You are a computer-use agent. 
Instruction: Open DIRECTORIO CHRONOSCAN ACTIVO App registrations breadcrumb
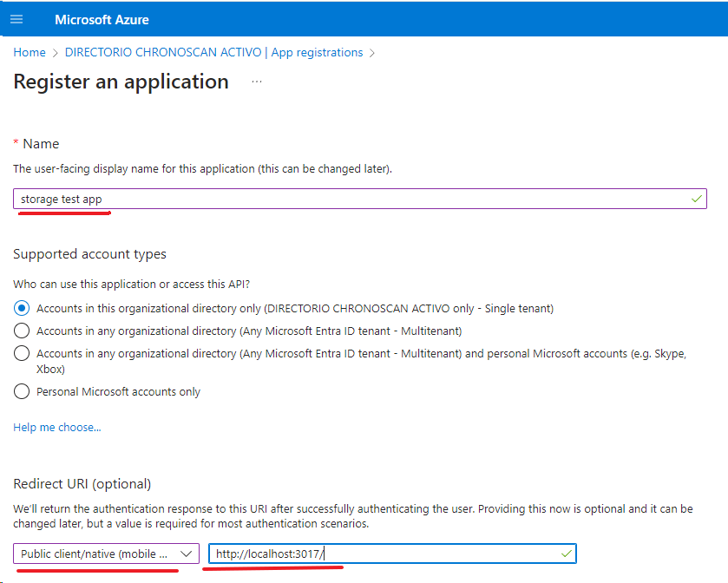213,53
